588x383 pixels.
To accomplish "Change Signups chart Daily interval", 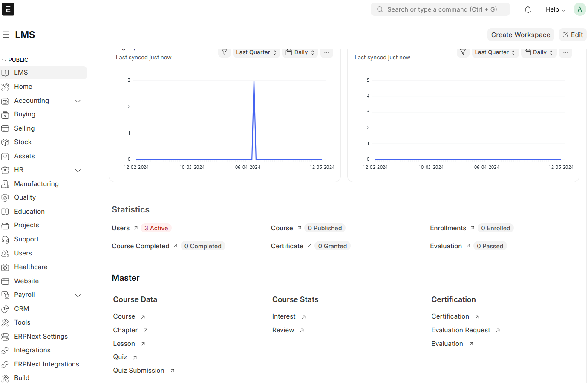I will [x=300, y=52].
